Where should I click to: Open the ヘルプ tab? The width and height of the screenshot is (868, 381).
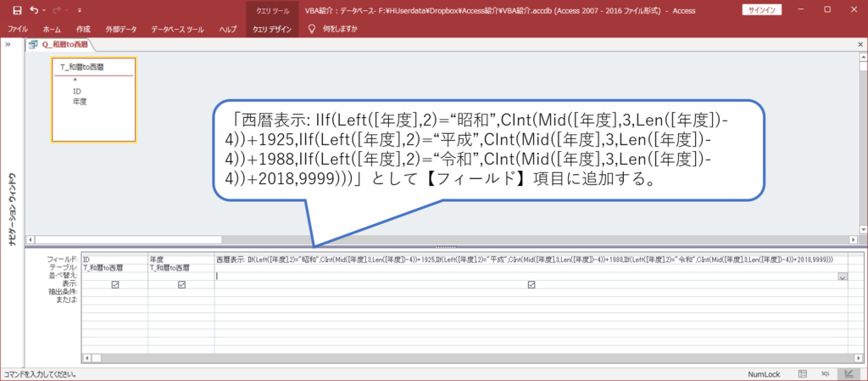click(x=227, y=29)
